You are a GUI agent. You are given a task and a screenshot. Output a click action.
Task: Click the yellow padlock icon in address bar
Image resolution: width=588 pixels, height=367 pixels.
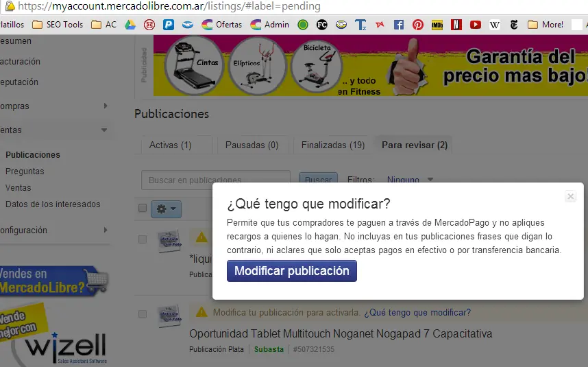[10, 6]
